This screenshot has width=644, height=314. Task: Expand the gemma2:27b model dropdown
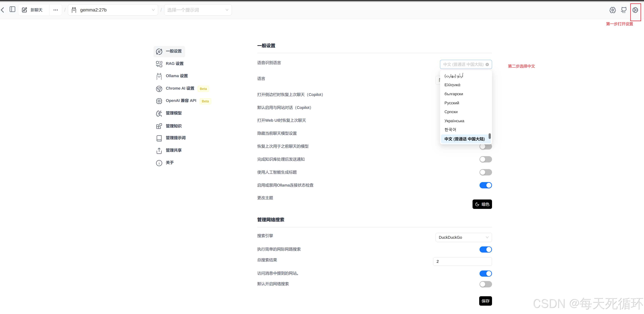point(113,10)
